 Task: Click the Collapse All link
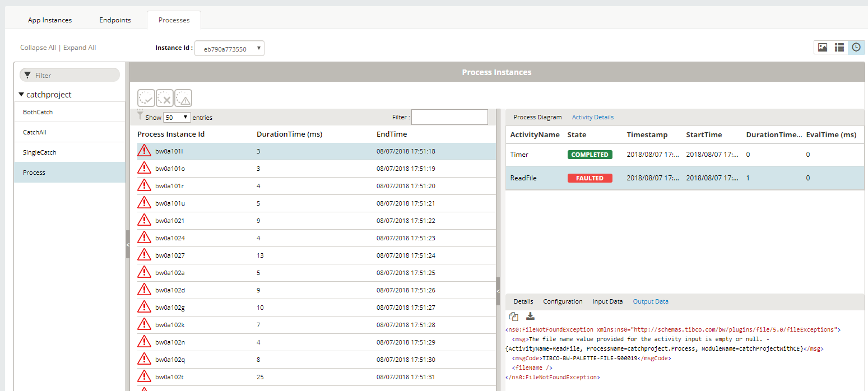click(x=38, y=48)
